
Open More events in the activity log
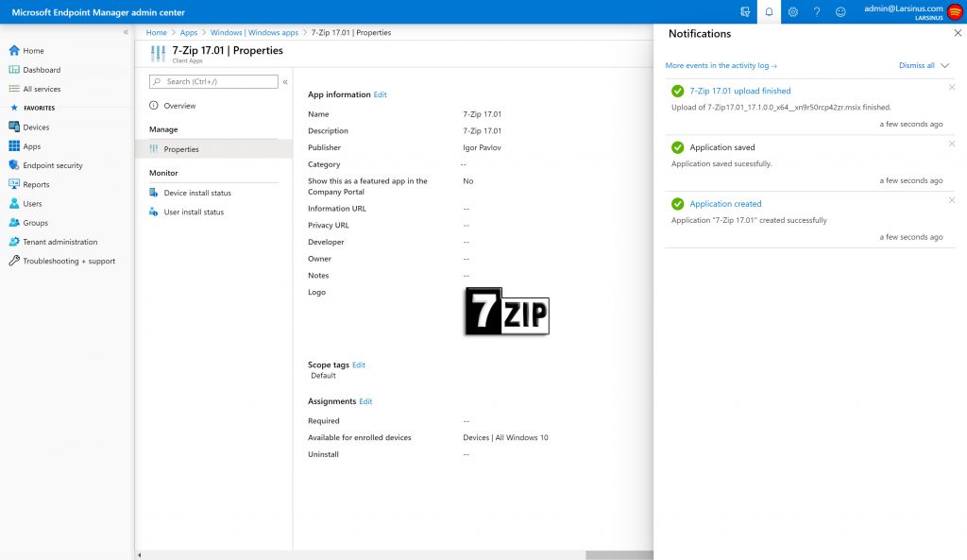[721, 65]
